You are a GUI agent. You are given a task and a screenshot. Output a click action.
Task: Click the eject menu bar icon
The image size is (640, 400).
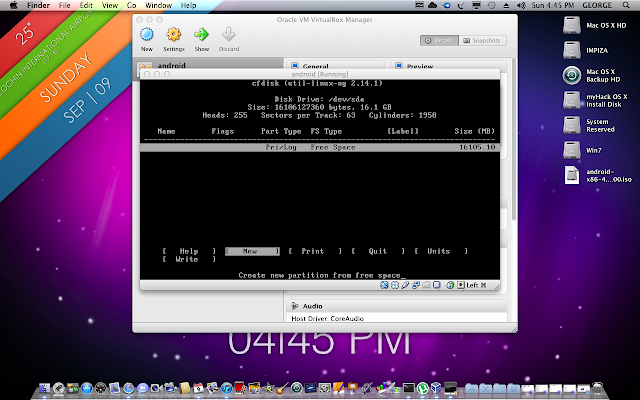[506, 5]
